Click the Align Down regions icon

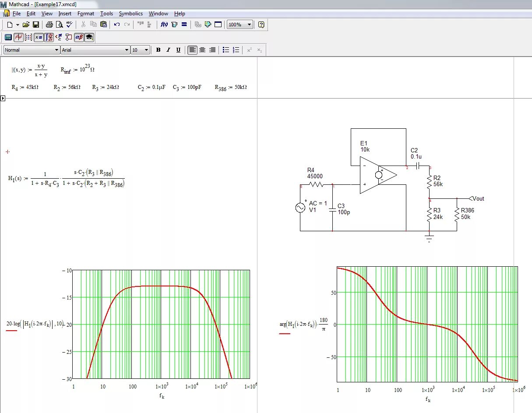(x=150, y=25)
